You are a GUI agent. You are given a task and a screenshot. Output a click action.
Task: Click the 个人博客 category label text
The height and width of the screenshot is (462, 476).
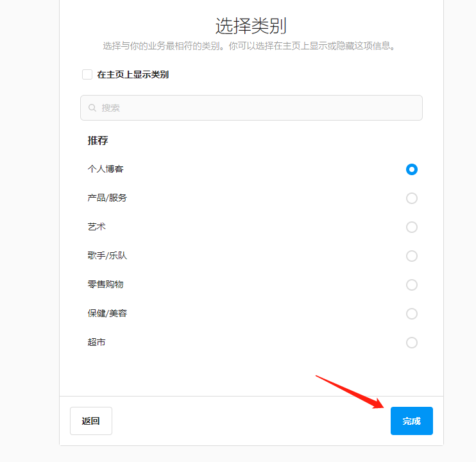[106, 169]
